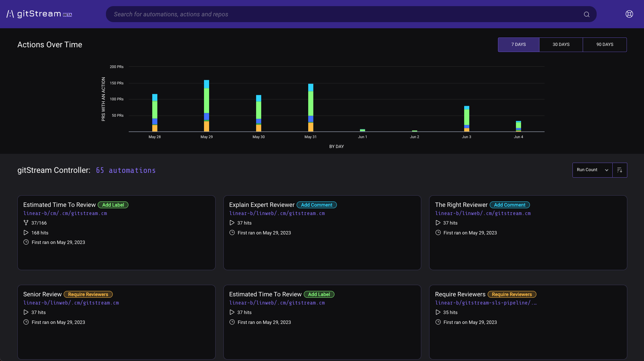Click the 'BY DAY' axis label
Viewport: 644px width, 361px height.
tap(336, 147)
